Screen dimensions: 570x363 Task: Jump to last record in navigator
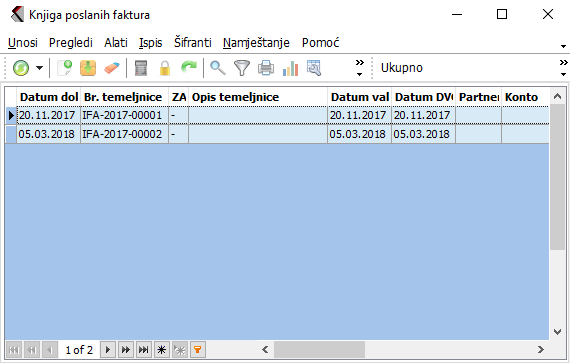click(144, 350)
